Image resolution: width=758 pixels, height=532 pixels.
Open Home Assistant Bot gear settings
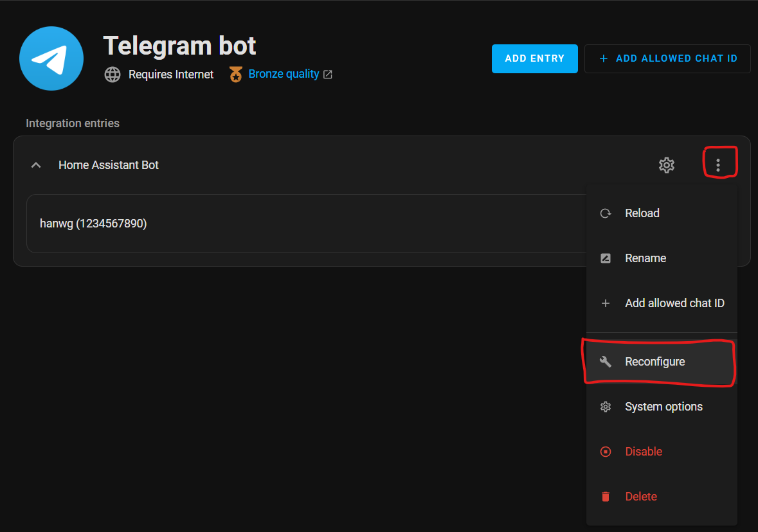click(667, 165)
